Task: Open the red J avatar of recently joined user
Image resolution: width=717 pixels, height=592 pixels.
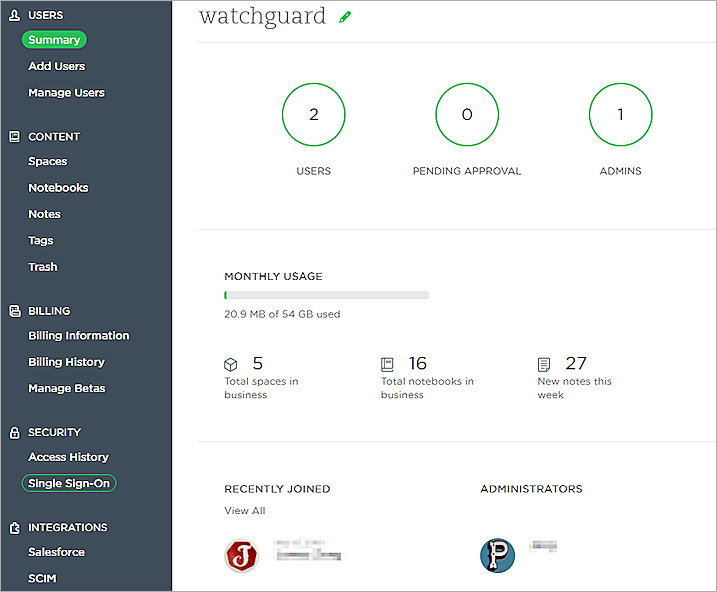Action: click(241, 555)
